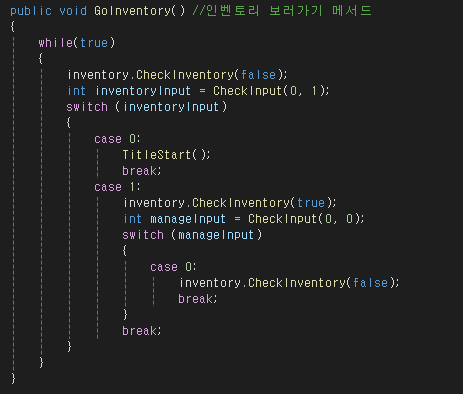Click the Korean comment after GoInventory()
This screenshot has height=394, width=463.
[x=282, y=11]
